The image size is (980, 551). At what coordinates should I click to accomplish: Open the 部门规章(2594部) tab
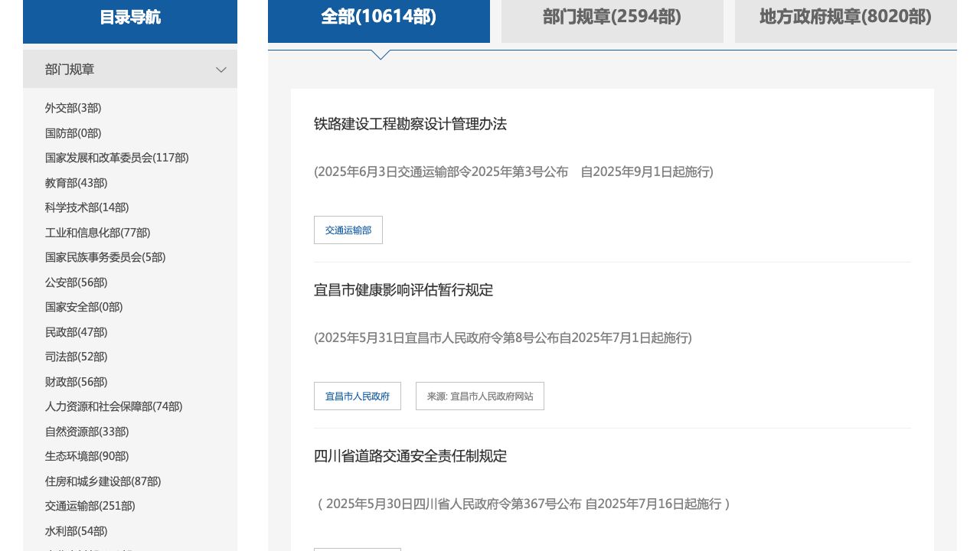click(612, 17)
